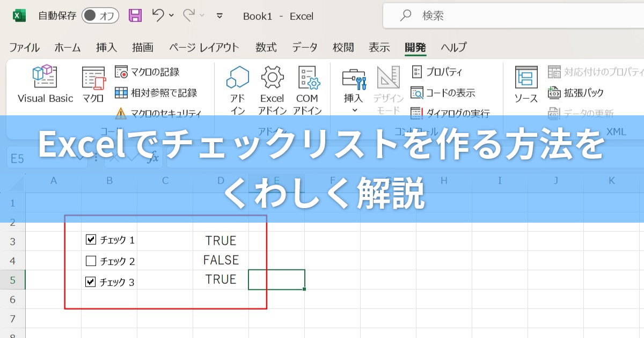Open the undo history dropdown arrow
The image size is (644, 338).
coord(171,16)
